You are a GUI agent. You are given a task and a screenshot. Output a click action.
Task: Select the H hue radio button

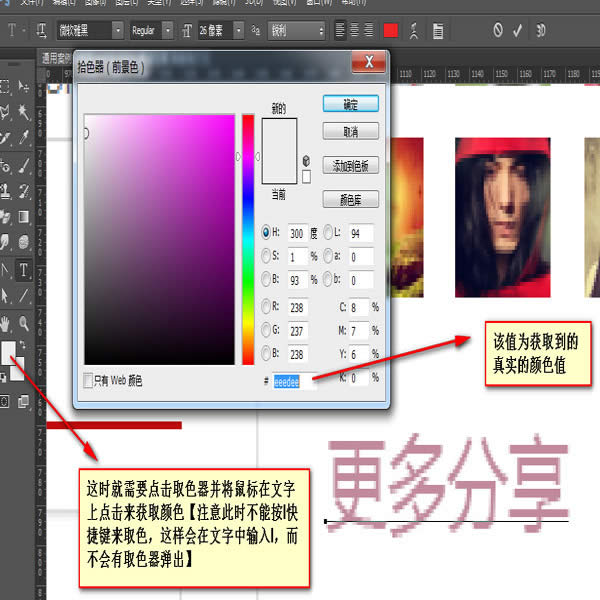[x=266, y=232]
